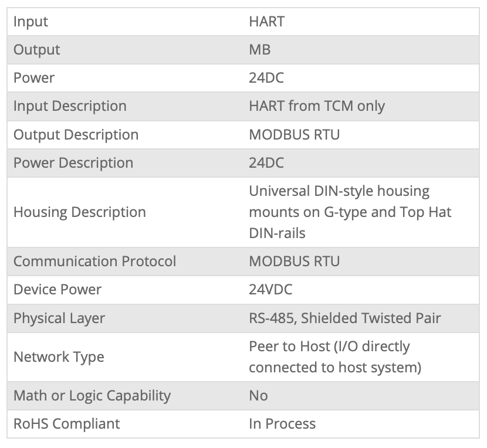Select the "HART" value in the Input row
487x448 pixels.
pos(266,22)
